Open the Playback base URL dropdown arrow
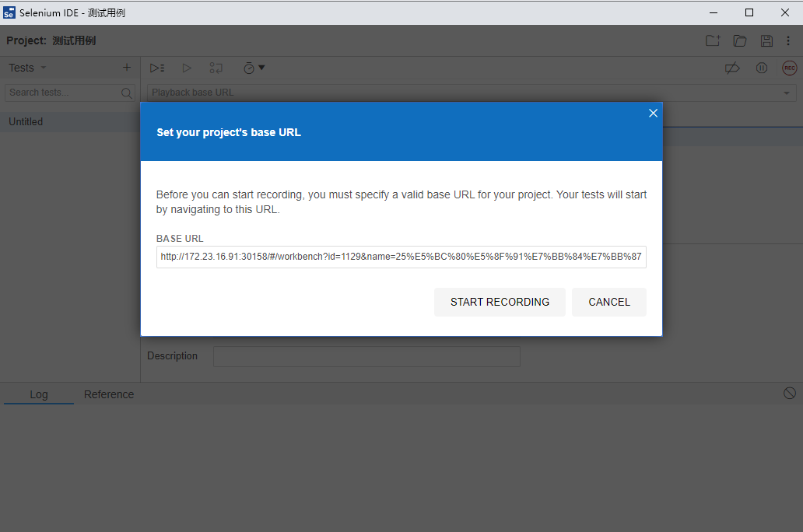803x532 pixels. 786,93
